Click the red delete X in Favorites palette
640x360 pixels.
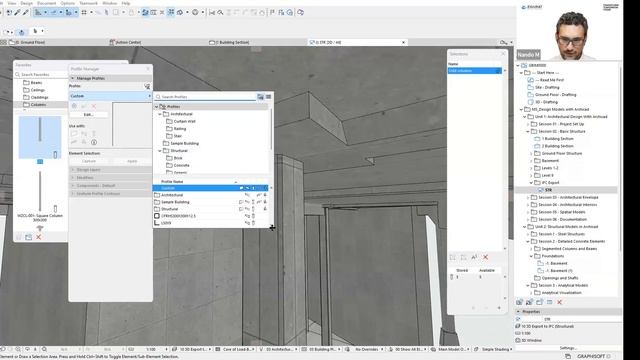pyautogui.click(x=39, y=237)
